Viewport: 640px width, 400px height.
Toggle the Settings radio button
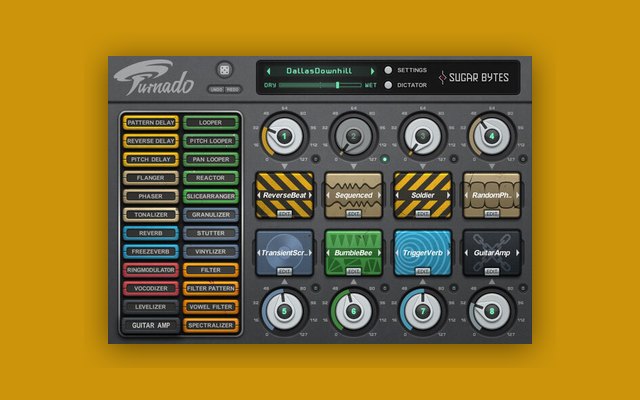tap(388, 70)
